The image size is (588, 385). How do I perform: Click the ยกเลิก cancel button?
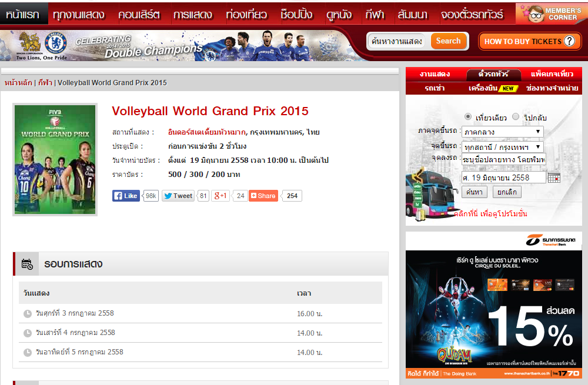point(507,192)
